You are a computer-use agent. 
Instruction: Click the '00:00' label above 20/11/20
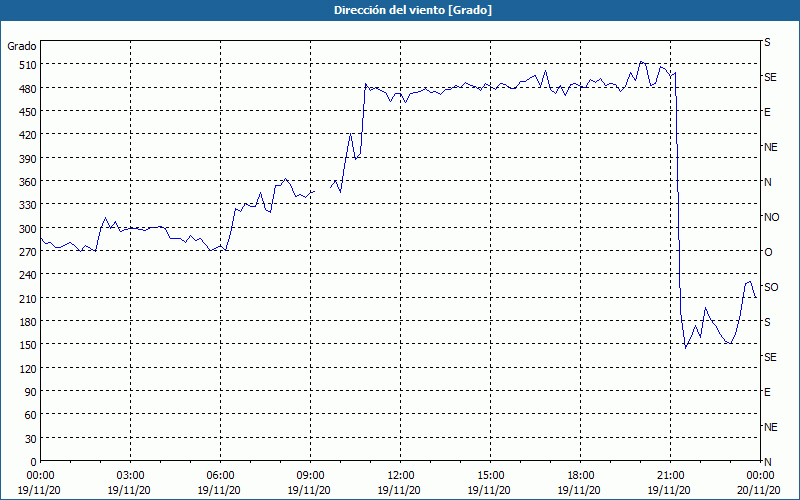click(x=760, y=476)
